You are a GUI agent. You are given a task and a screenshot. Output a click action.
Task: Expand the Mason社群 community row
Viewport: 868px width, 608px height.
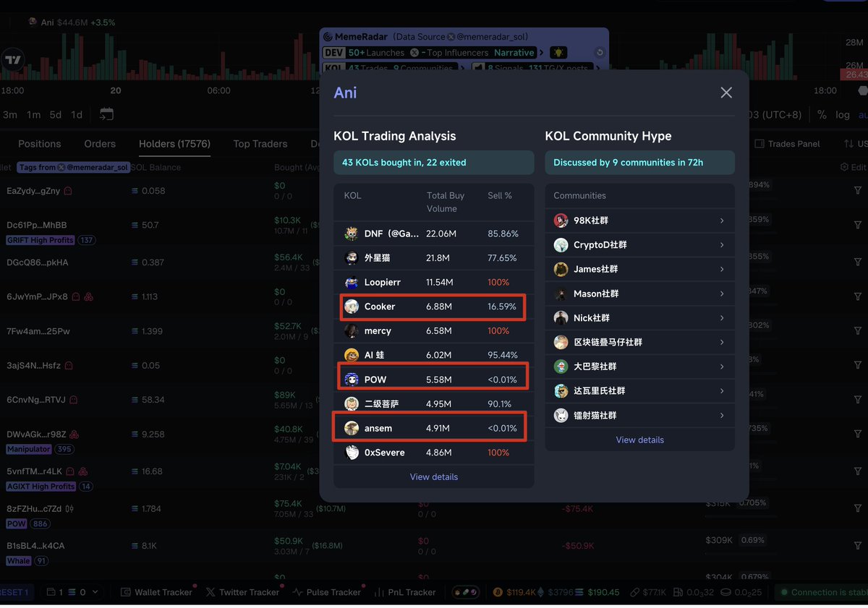722,294
